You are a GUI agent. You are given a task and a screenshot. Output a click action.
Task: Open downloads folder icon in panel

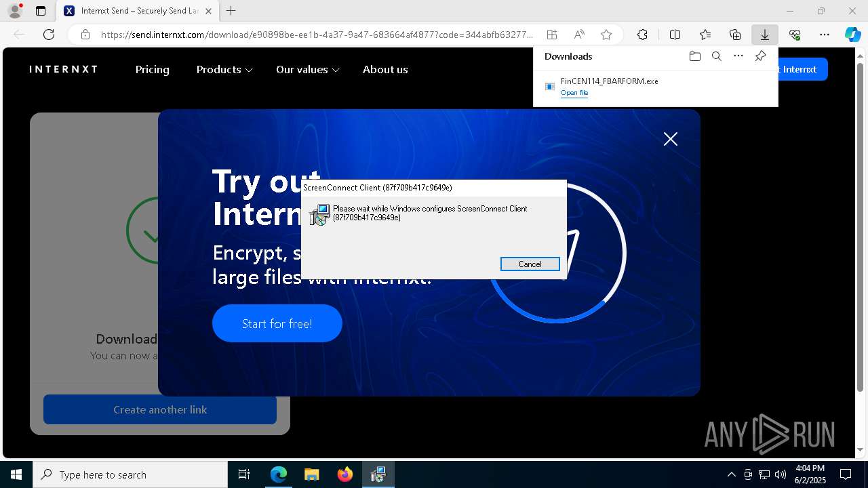tap(694, 56)
